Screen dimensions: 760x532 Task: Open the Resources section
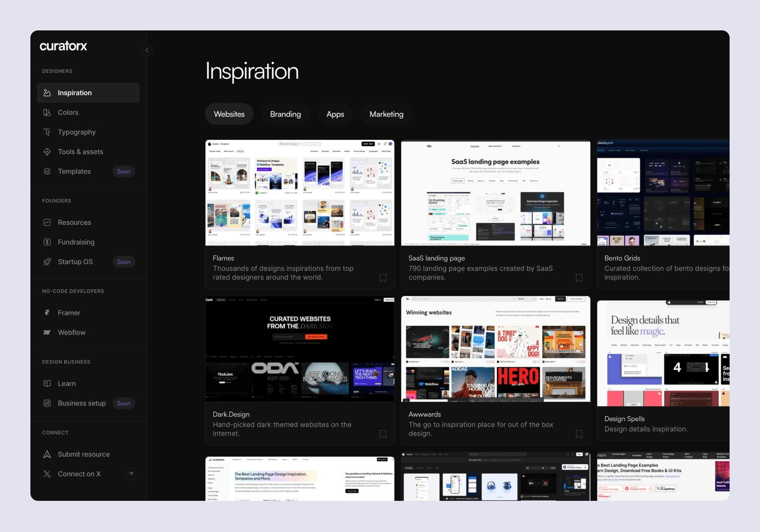pos(88,222)
